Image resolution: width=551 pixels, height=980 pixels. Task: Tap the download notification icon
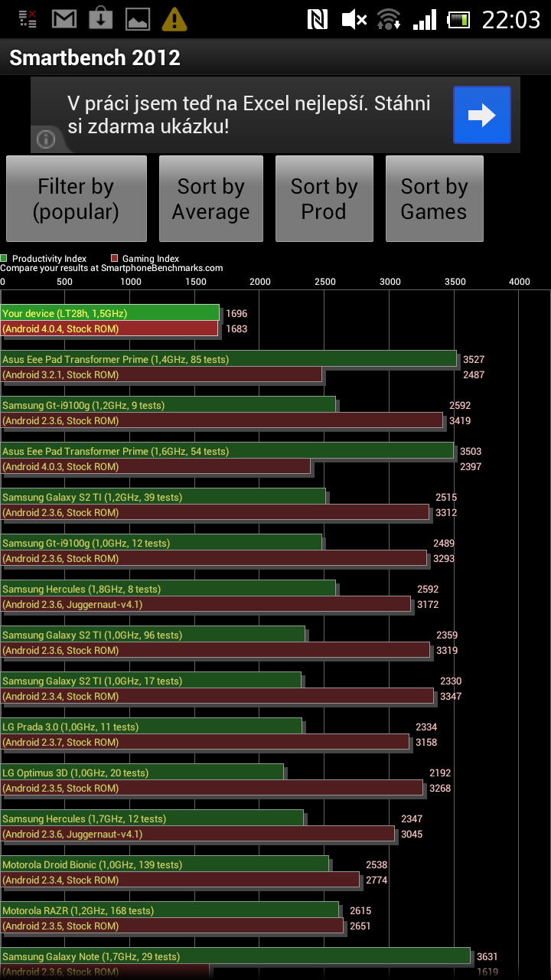[101, 19]
